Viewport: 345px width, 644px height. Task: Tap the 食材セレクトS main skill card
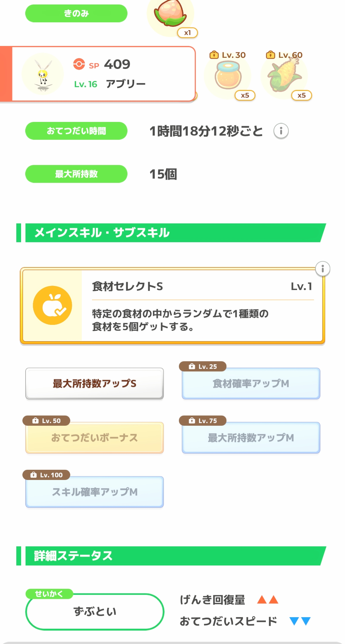tap(201, 306)
